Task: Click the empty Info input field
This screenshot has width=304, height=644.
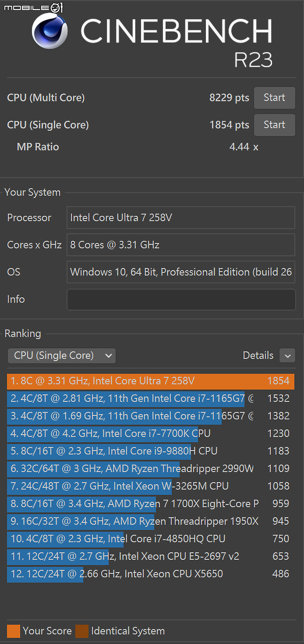Action: click(x=181, y=300)
